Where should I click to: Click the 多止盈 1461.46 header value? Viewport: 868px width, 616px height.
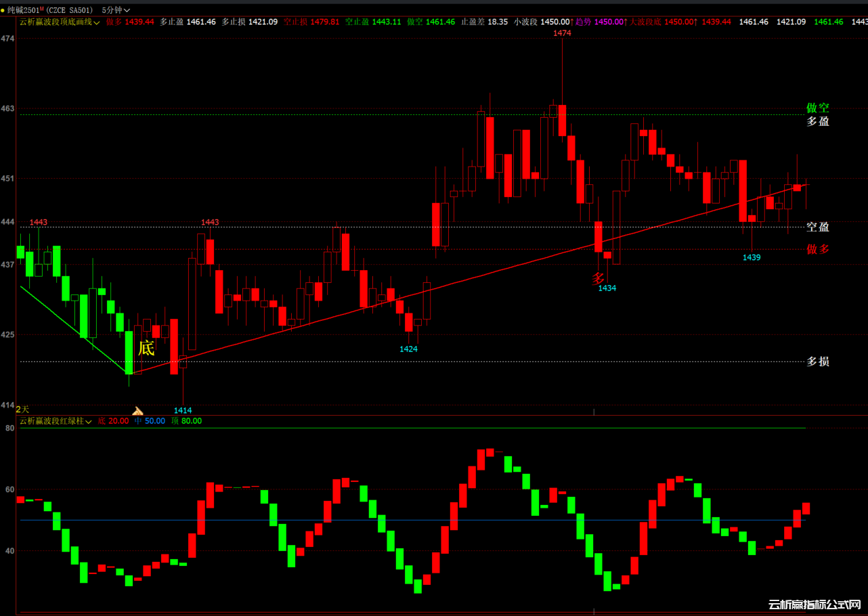[188, 22]
